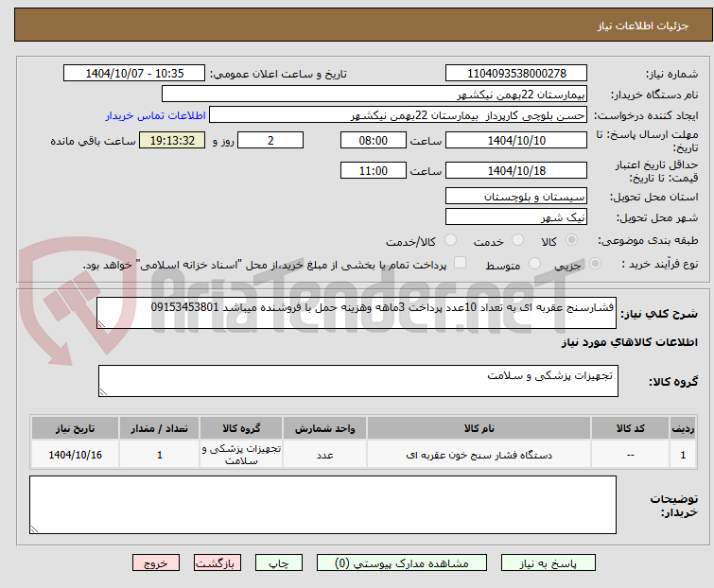The height and width of the screenshot is (588, 714).
Task: Click the general description text area
Action: point(357,313)
